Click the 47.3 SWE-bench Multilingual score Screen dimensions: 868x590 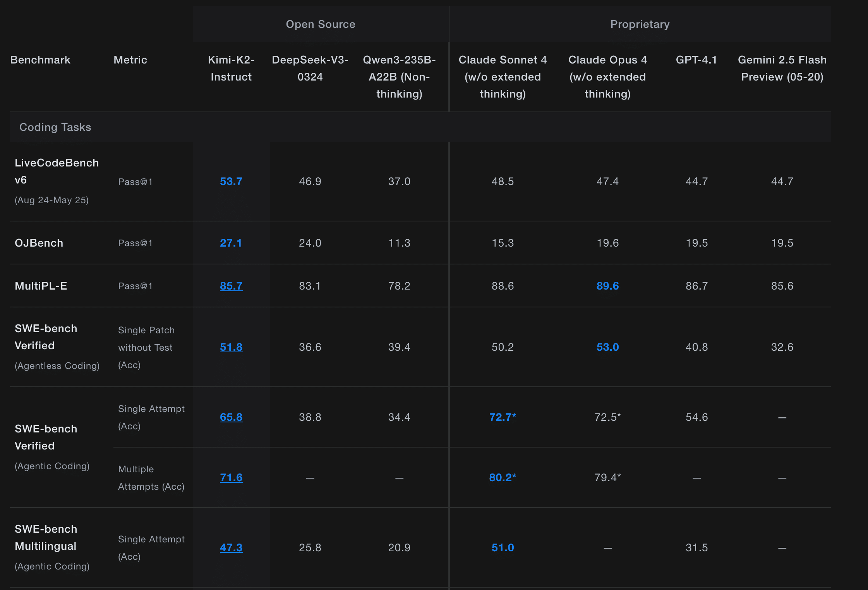(x=231, y=547)
